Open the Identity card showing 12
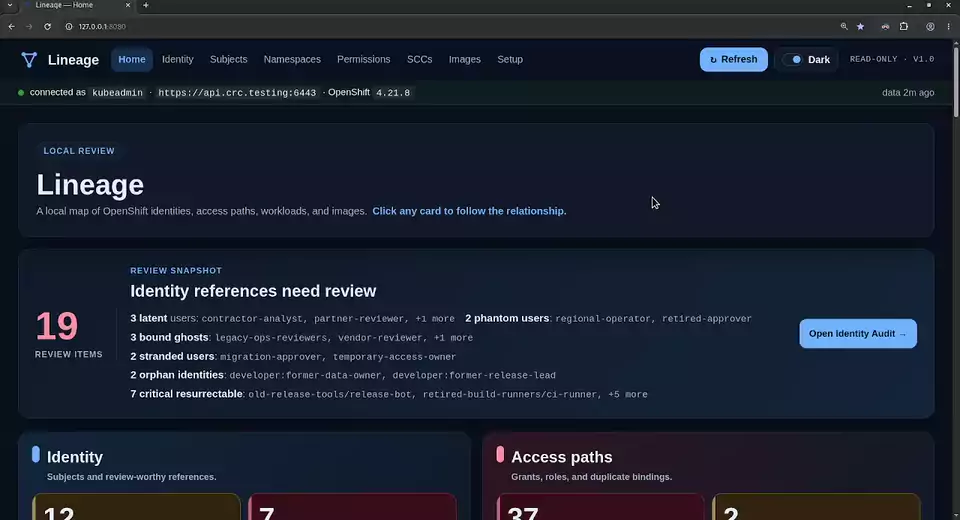 (136, 507)
